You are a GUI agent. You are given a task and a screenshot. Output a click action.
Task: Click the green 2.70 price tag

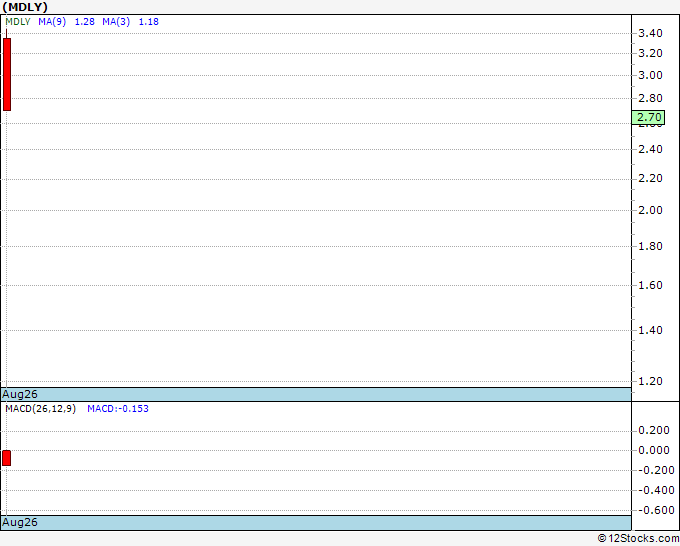(648, 117)
